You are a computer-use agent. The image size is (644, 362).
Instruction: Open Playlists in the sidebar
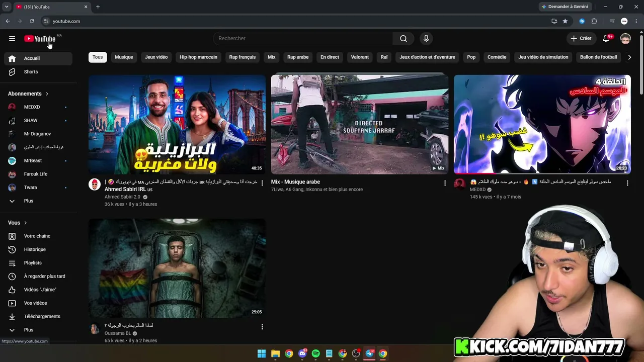(38, 263)
